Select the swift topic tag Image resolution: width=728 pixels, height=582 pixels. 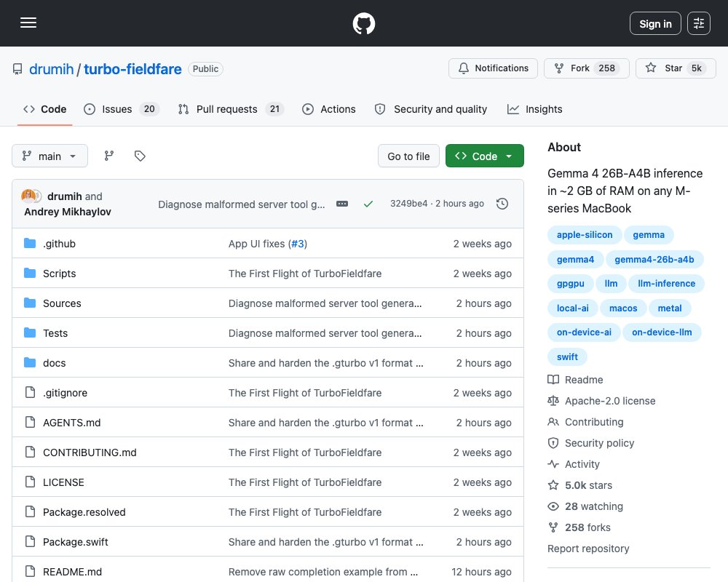[x=567, y=357]
